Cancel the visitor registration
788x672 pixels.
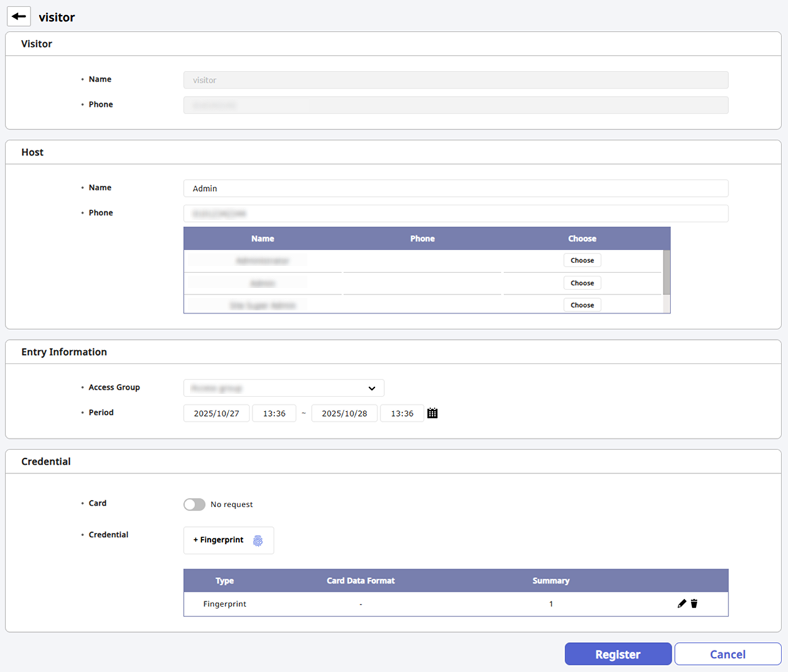point(728,654)
